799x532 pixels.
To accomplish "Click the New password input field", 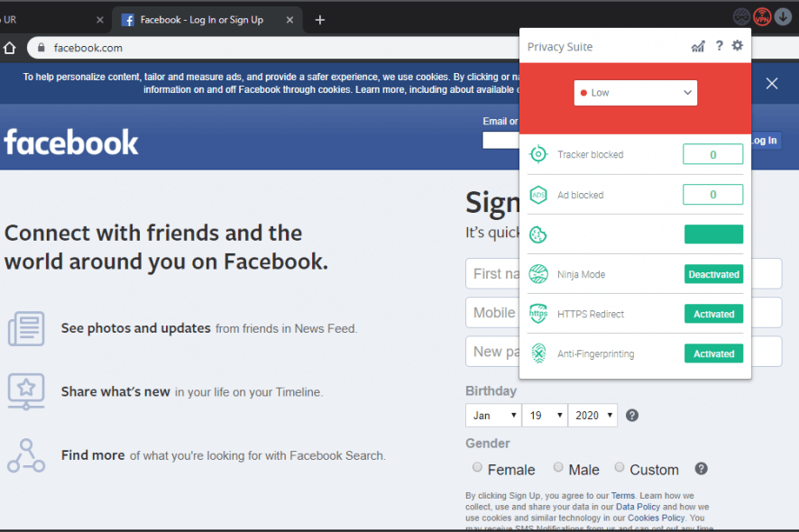I will (492, 351).
